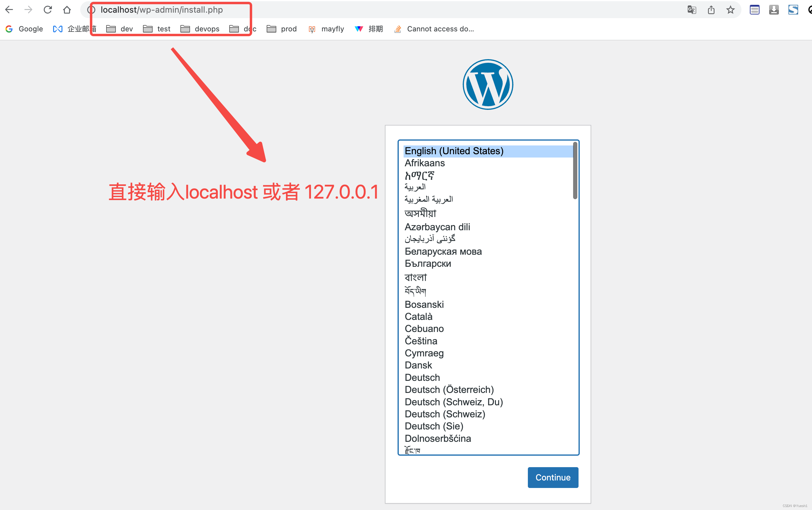Viewport: 812px width, 510px height.
Task: Select Dolnoserbšćina in the language list
Action: click(x=488, y=438)
